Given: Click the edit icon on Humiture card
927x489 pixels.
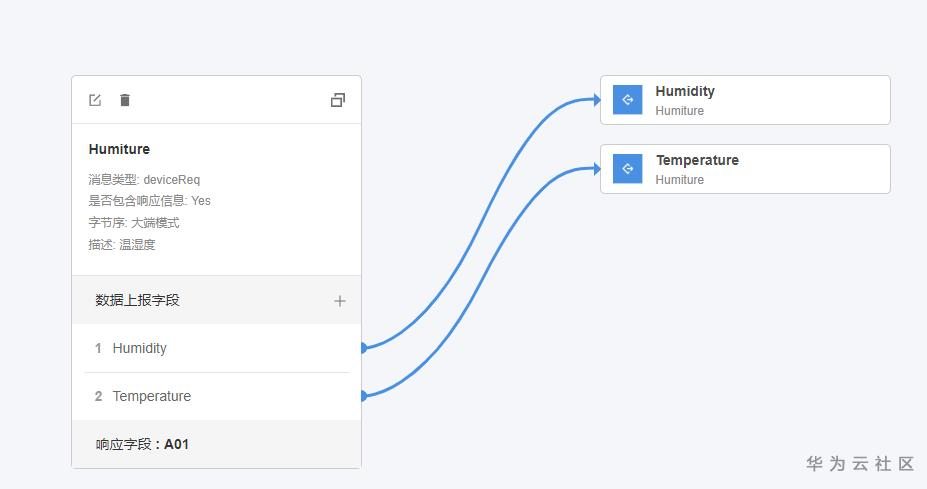Looking at the screenshot, I should (95, 100).
